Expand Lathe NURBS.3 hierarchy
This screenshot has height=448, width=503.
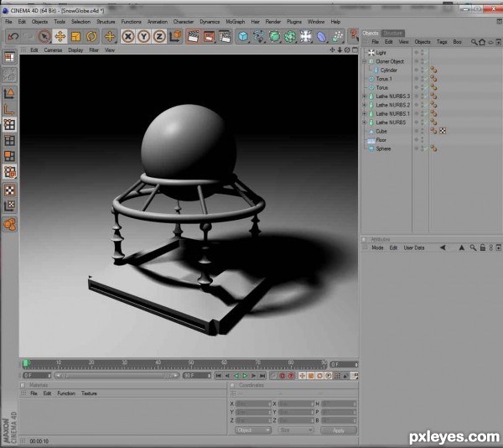(x=365, y=96)
